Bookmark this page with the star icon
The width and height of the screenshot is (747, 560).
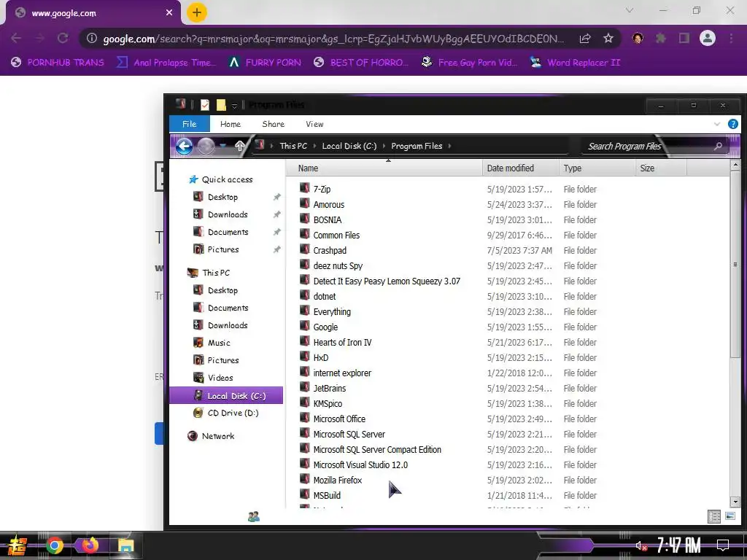[x=608, y=38]
